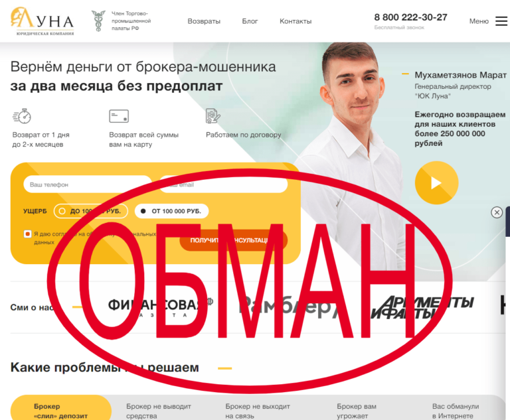Focus the 'Ваш телефон' input field

click(88, 184)
